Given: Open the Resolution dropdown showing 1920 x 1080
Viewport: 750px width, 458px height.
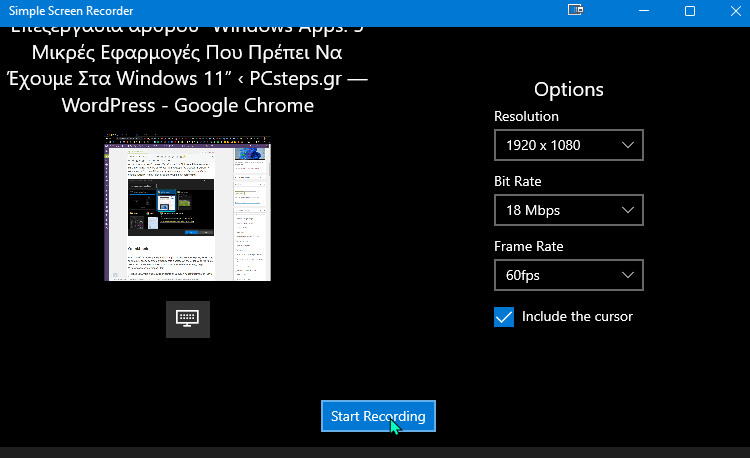Looking at the screenshot, I should 569,145.
